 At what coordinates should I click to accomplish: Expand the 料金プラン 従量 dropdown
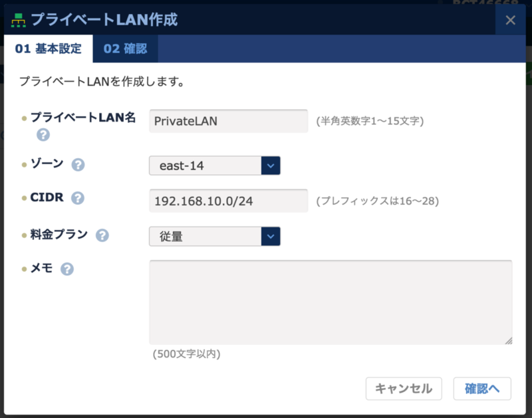click(206, 236)
